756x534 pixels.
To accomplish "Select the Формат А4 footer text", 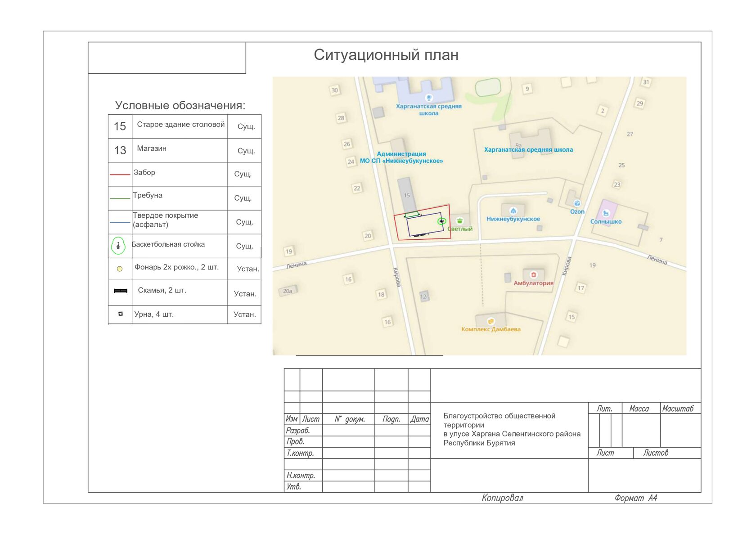I will coord(636,498).
